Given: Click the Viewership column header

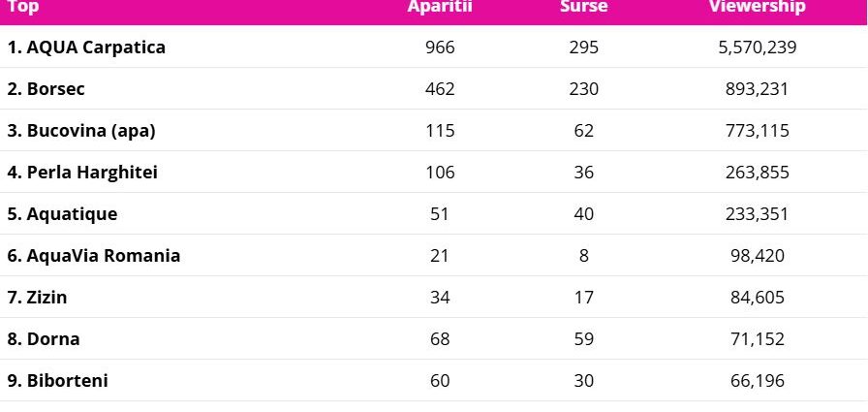Looking at the screenshot, I should coord(757,8).
